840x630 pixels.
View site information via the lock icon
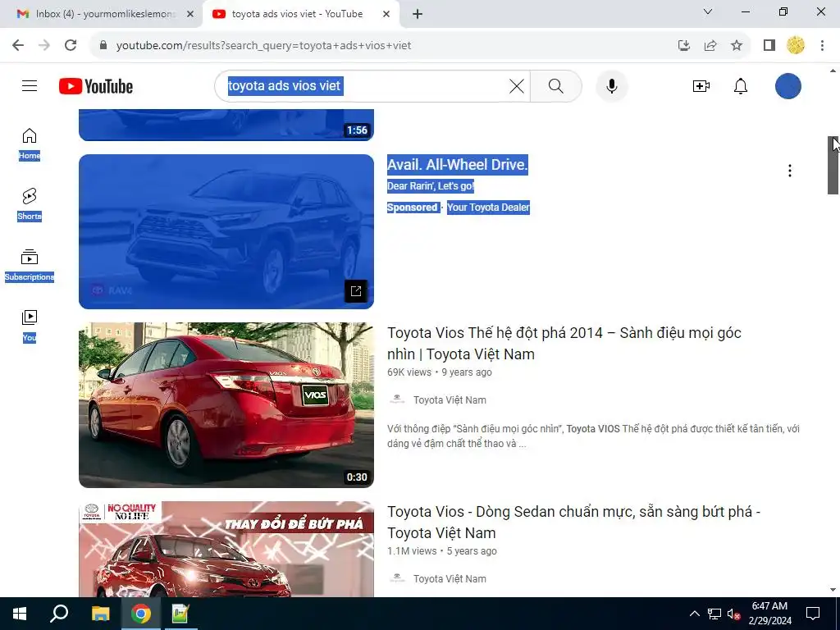(103, 46)
